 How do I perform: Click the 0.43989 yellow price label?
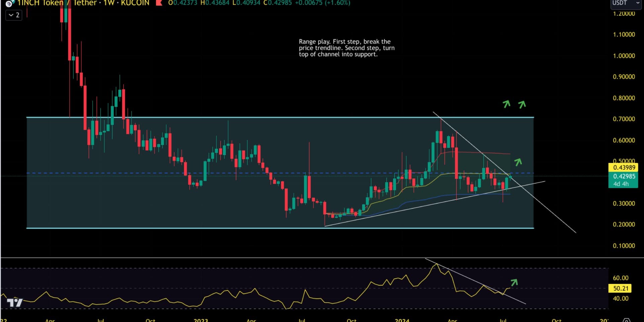pyautogui.click(x=624, y=167)
